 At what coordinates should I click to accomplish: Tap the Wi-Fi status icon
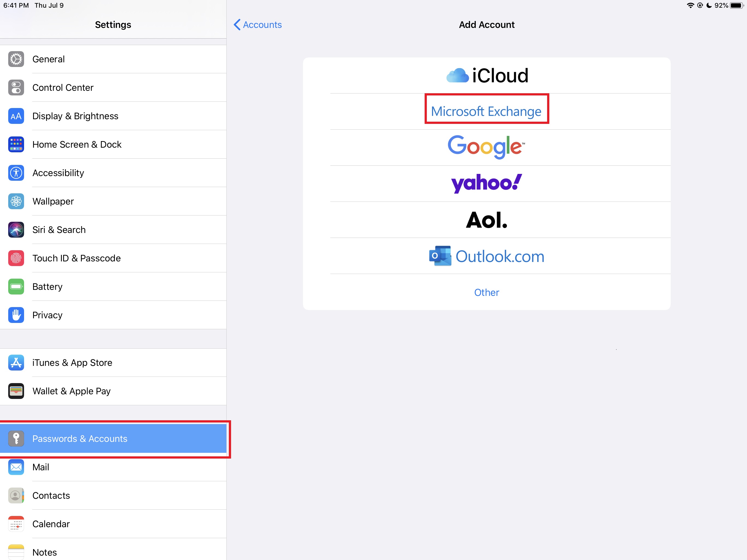coord(690,5)
